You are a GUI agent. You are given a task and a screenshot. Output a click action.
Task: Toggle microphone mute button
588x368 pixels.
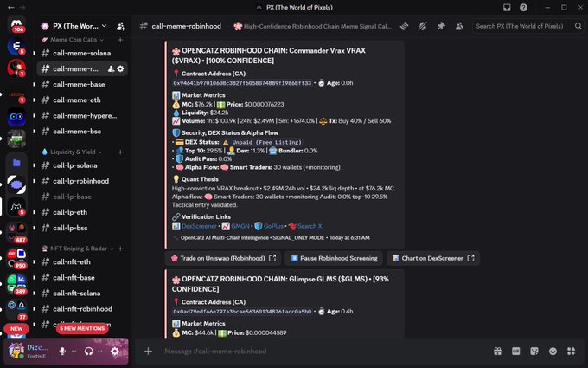pyautogui.click(x=62, y=351)
